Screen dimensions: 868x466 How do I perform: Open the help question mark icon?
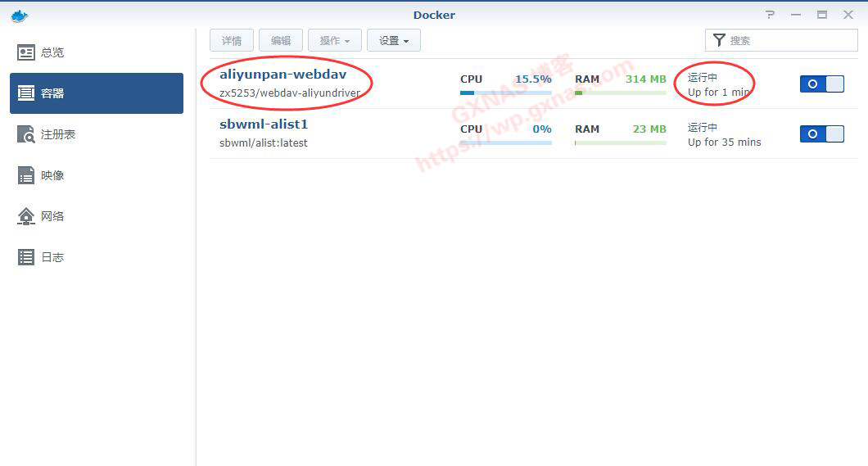pos(770,15)
